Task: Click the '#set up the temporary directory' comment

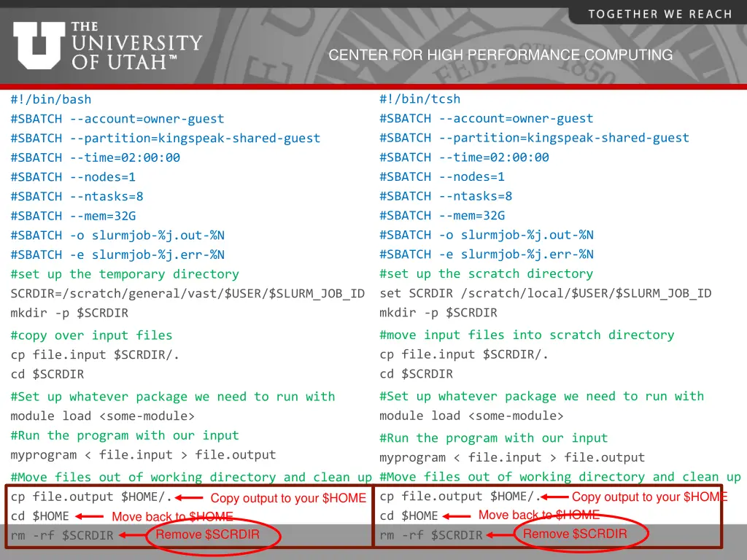Action: pos(125,274)
